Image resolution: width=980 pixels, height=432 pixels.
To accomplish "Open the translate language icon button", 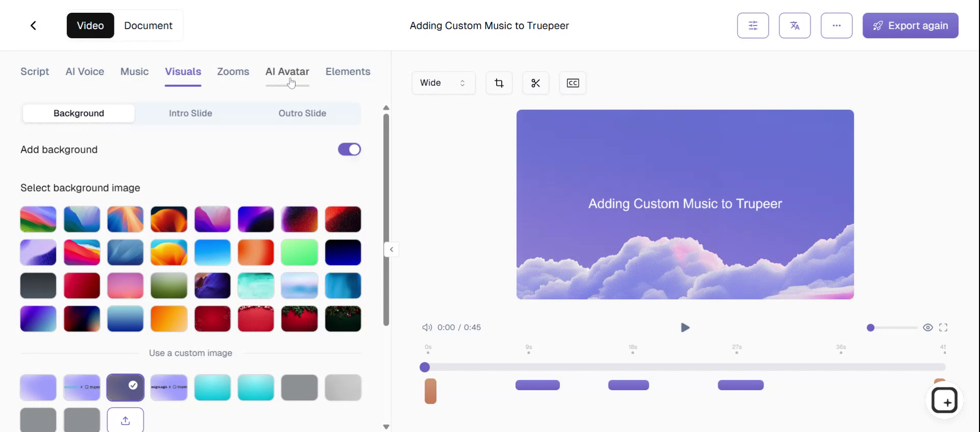I will click(x=795, y=26).
